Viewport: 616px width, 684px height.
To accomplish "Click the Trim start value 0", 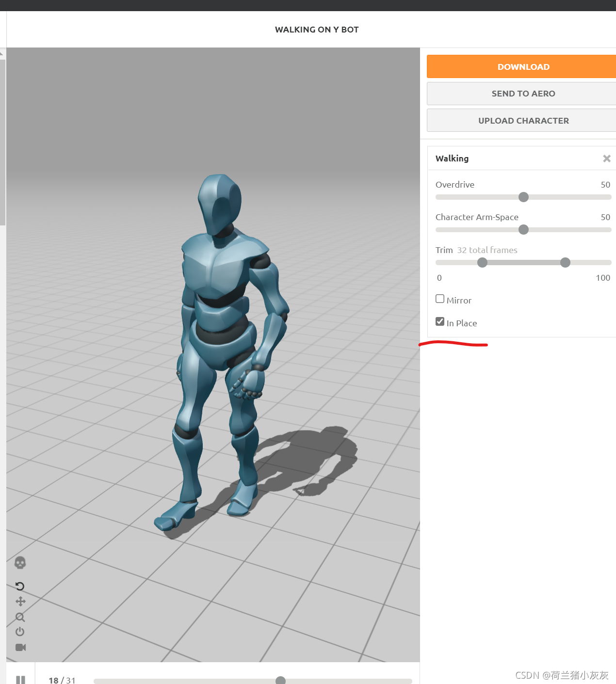I will click(x=439, y=278).
